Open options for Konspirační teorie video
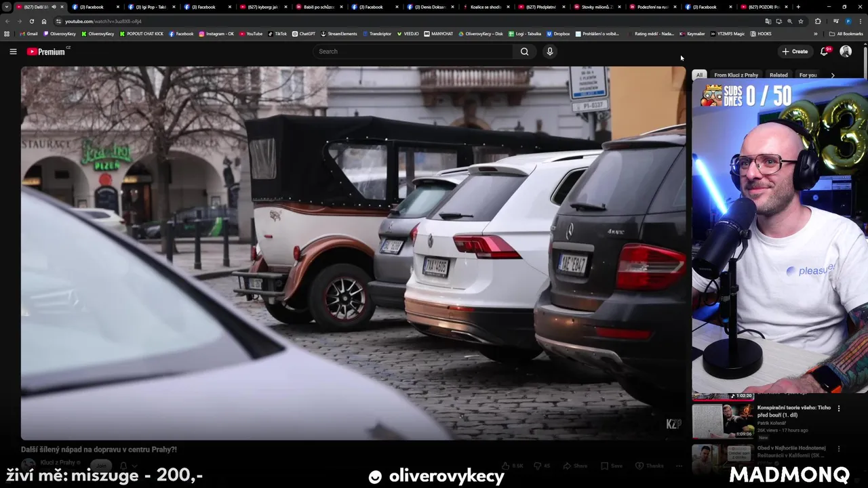Image resolution: width=868 pixels, height=488 pixels. point(839,409)
